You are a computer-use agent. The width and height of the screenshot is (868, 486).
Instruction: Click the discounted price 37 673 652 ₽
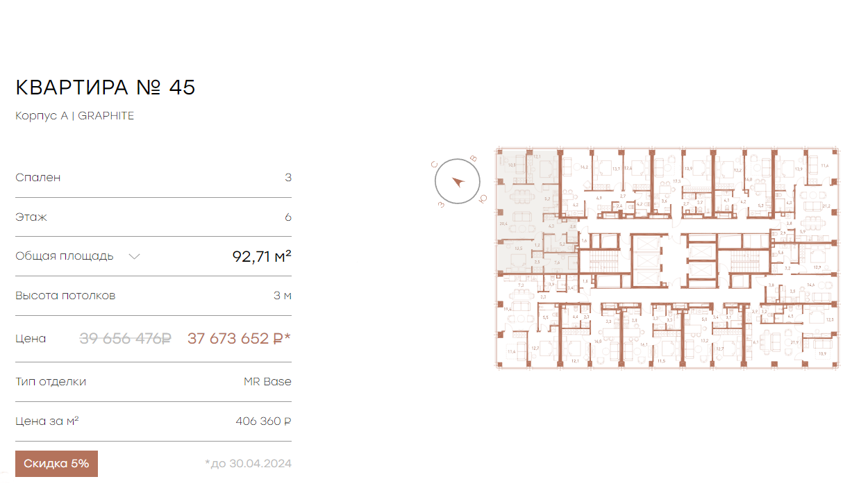(239, 338)
